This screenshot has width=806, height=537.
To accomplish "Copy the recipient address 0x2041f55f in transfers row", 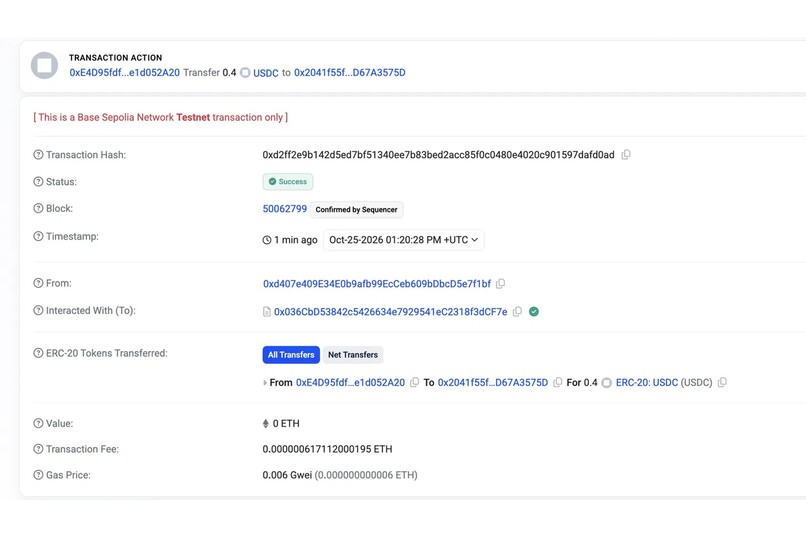I will [557, 382].
